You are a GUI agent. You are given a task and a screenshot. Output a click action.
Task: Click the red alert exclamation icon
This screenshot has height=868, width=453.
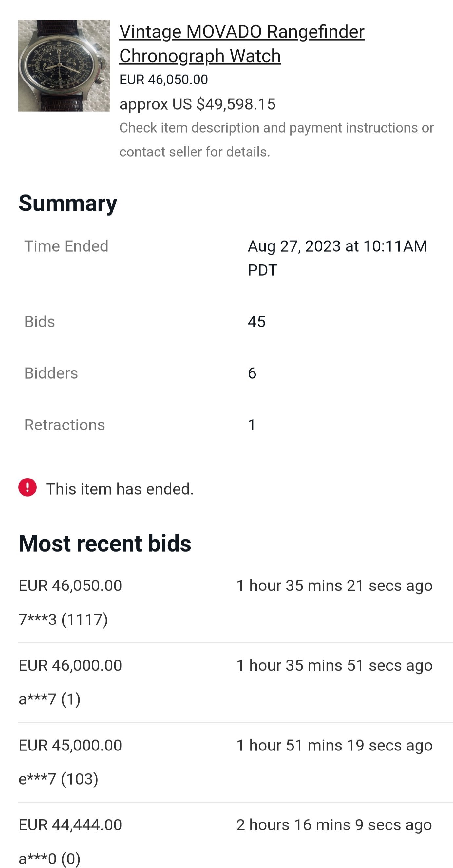tap(27, 487)
